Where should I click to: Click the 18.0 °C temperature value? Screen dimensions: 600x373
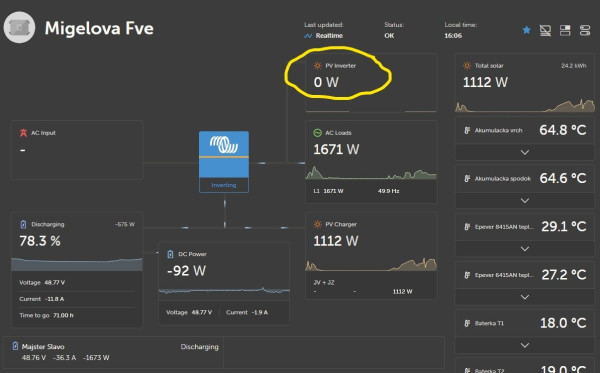[x=563, y=323]
